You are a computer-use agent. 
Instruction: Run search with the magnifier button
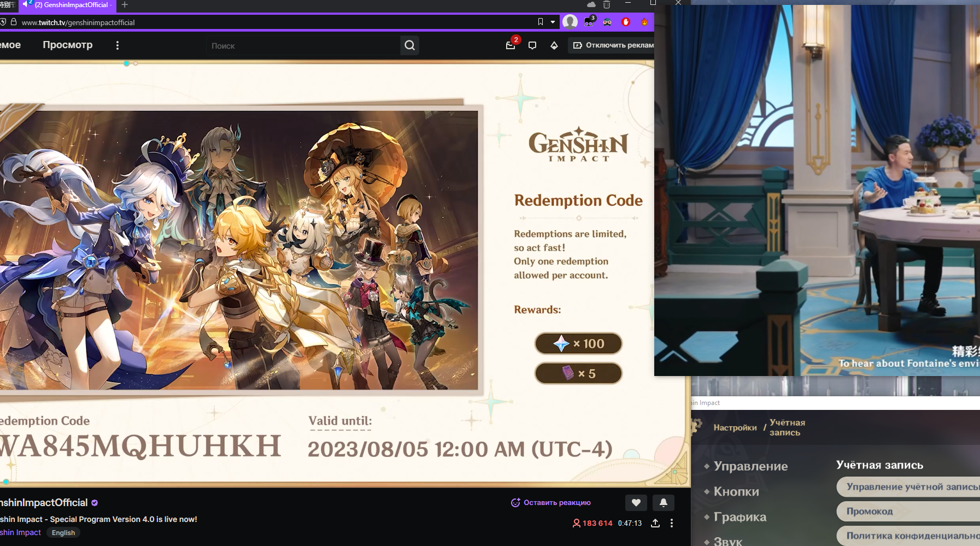coord(410,46)
